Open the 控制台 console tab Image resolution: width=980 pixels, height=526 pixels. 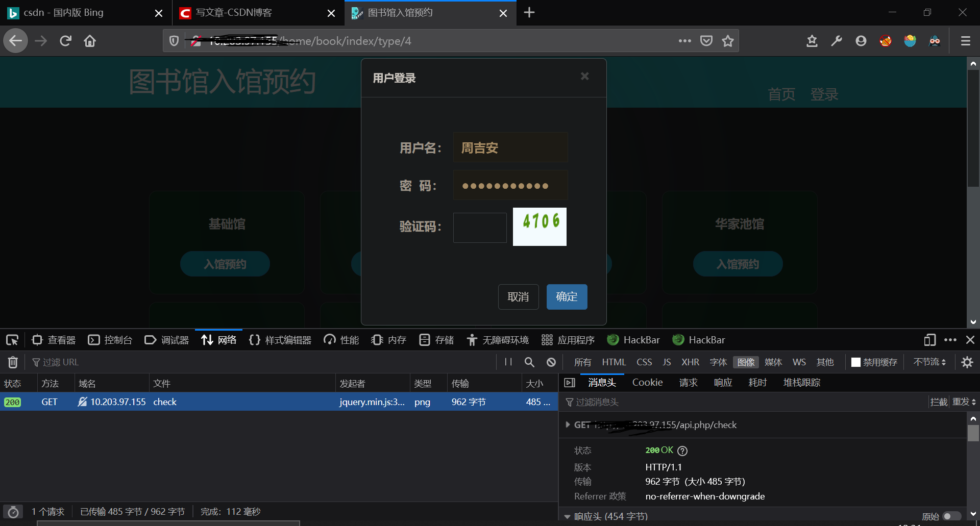click(110, 340)
